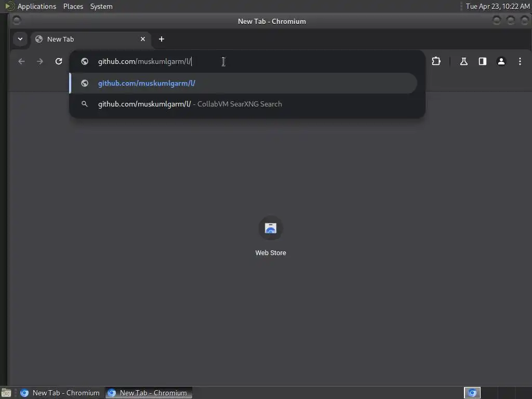Open the profile avatar icon
Image resolution: width=532 pixels, height=399 pixels.
point(501,61)
